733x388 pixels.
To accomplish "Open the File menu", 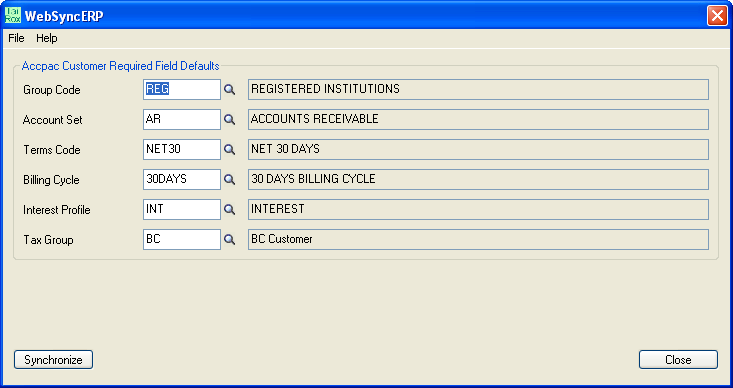I will (x=16, y=38).
